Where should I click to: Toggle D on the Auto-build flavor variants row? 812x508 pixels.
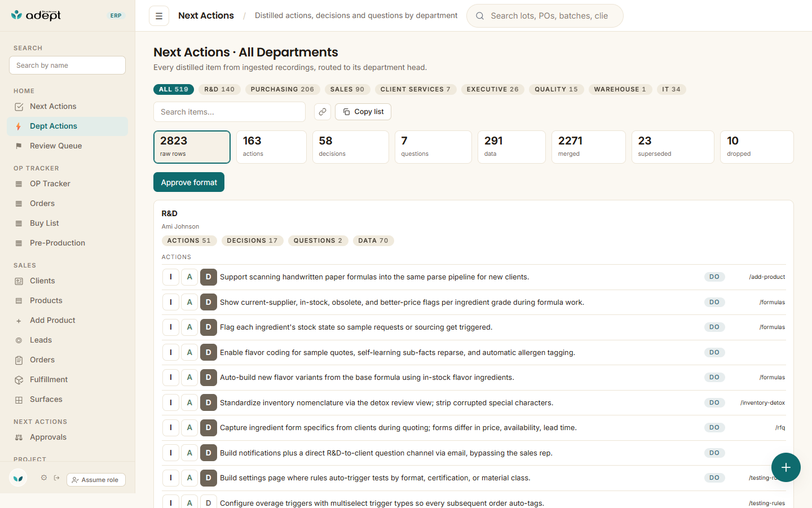click(x=209, y=378)
